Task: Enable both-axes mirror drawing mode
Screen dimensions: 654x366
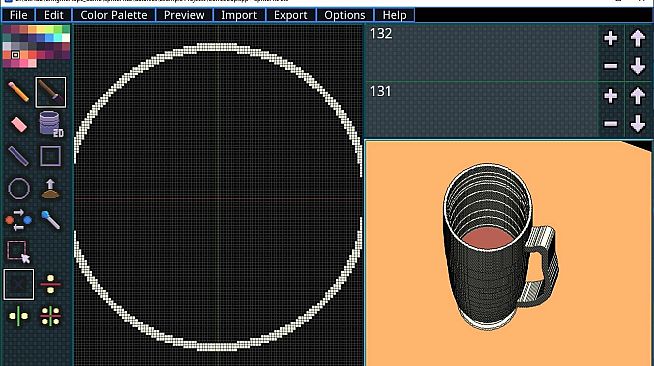Action: [x=50, y=316]
